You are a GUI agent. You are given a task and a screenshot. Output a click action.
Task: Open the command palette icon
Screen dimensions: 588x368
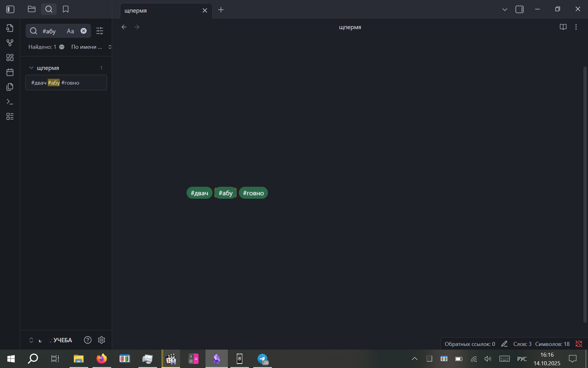coord(10,102)
